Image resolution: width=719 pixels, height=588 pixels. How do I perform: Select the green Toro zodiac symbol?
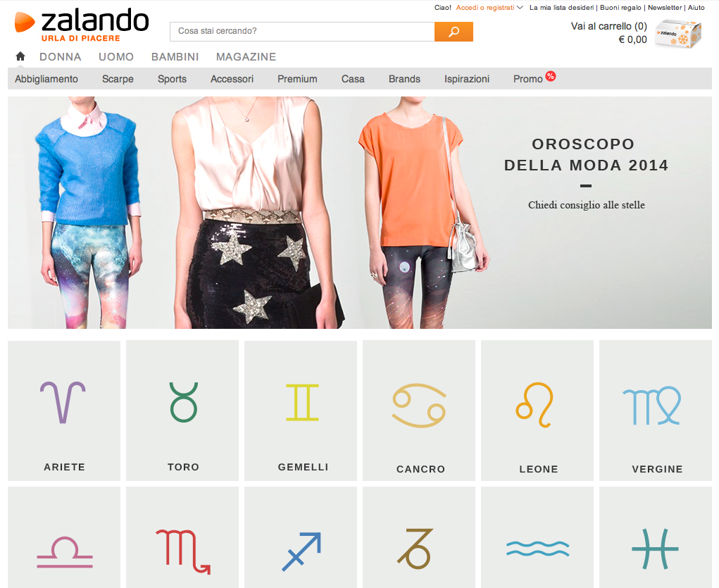tap(183, 402)
